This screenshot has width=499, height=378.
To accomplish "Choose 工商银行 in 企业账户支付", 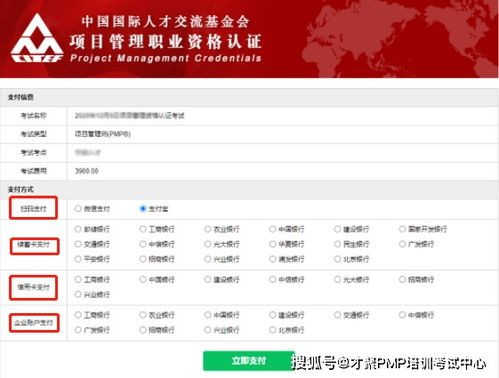I will tap(78, 315).
